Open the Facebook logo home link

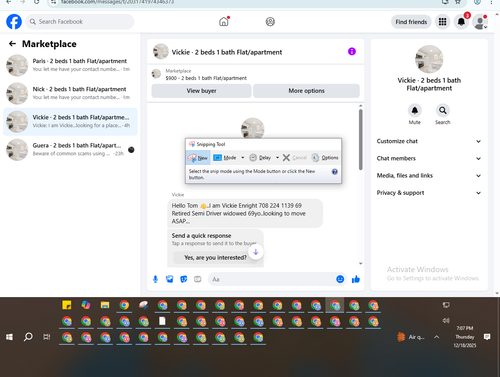point(14,22)
